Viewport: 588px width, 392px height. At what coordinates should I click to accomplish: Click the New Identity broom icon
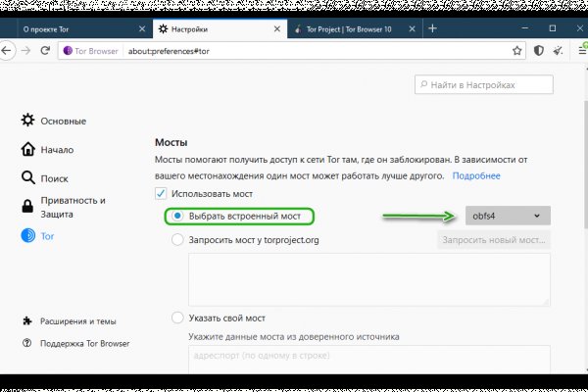coord(558,50)
